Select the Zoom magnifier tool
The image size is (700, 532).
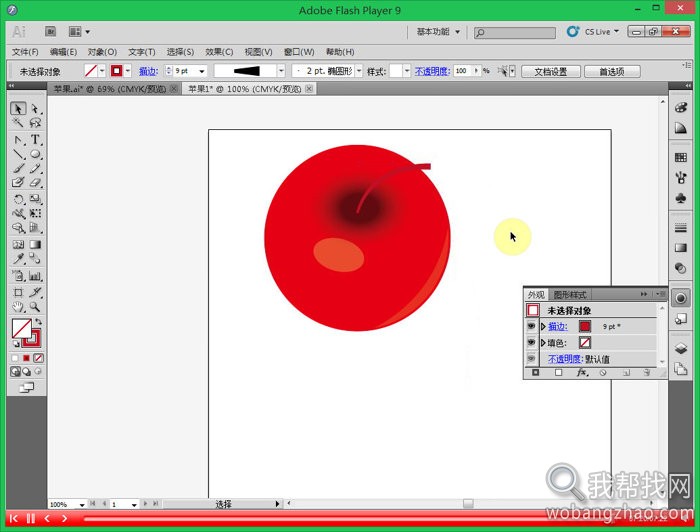coord(35,307)
